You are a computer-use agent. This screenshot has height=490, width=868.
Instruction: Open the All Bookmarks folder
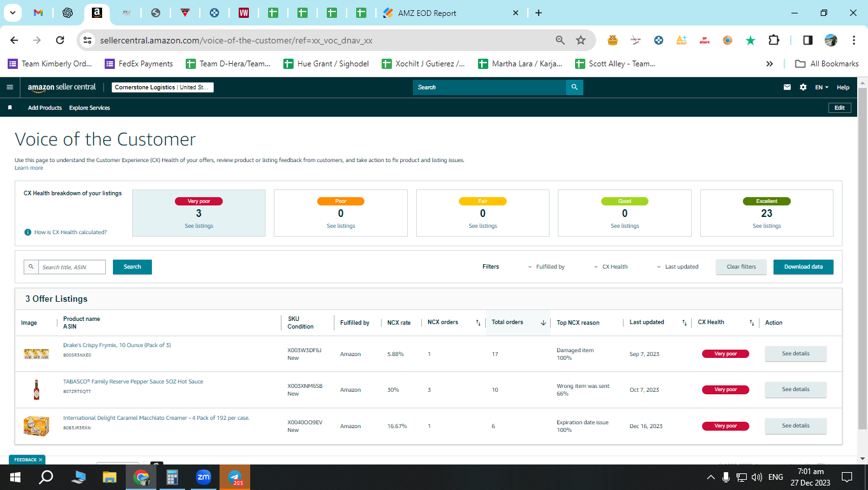coord(827,64)
